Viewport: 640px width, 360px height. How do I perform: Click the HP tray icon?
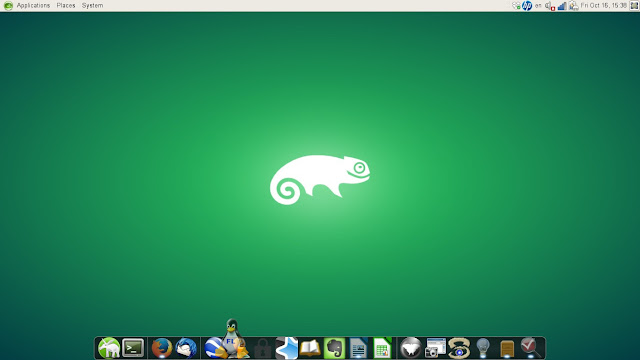click(527, 6)
